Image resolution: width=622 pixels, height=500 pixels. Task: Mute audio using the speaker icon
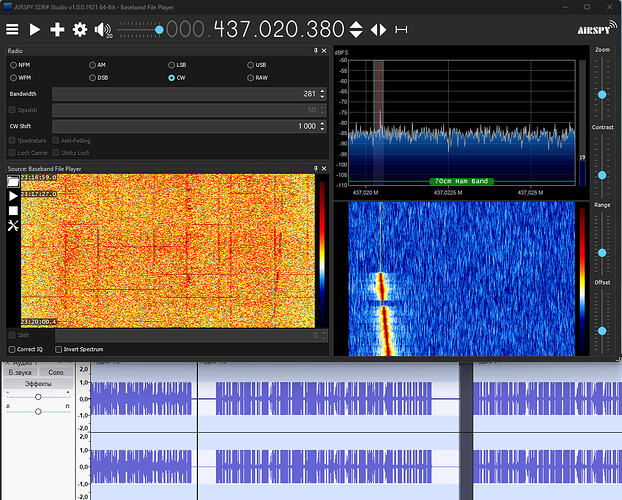(102, 30)
